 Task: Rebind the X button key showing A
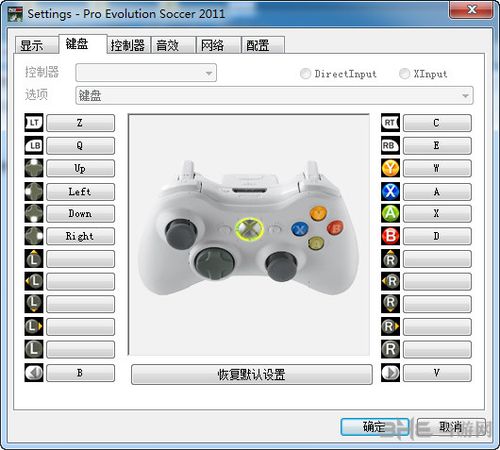(437, 192)
